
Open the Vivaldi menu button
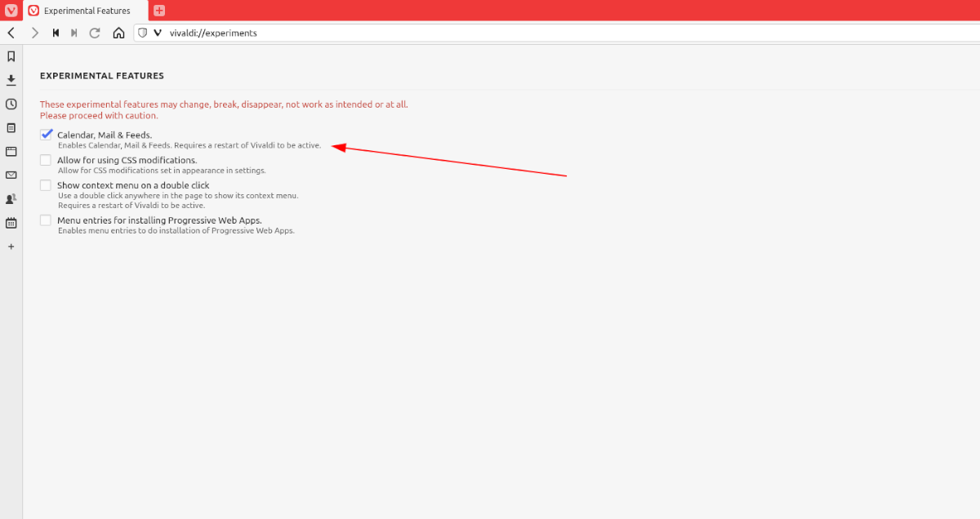tap(11, 11)
